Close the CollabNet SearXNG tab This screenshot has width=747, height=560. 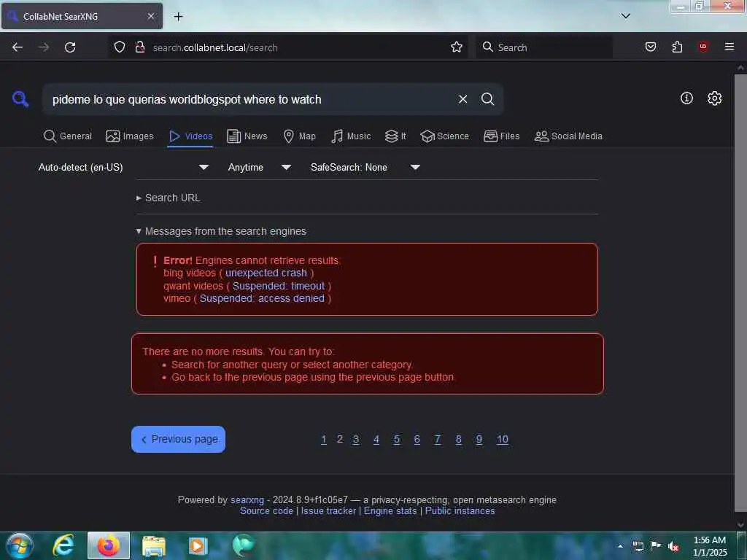point(150,16)
